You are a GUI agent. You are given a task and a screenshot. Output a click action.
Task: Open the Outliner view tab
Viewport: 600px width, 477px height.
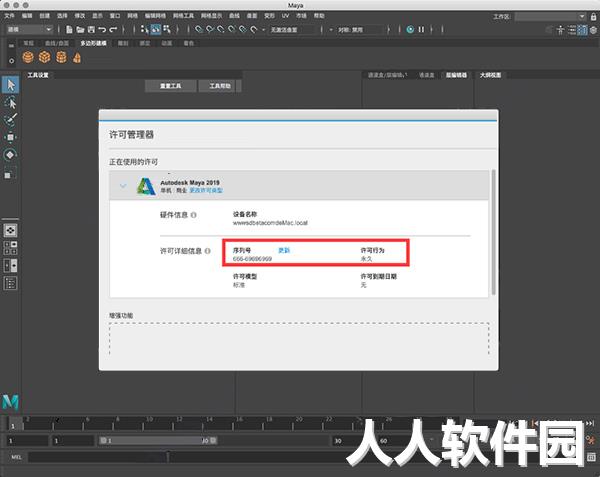tap(490, 75)
